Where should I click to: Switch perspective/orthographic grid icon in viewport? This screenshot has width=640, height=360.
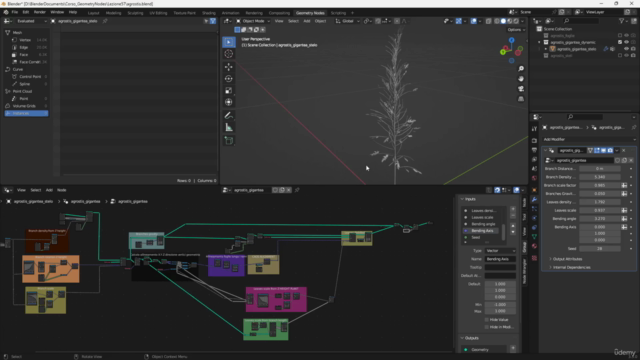pyautogui.click(x=521, y=99)
